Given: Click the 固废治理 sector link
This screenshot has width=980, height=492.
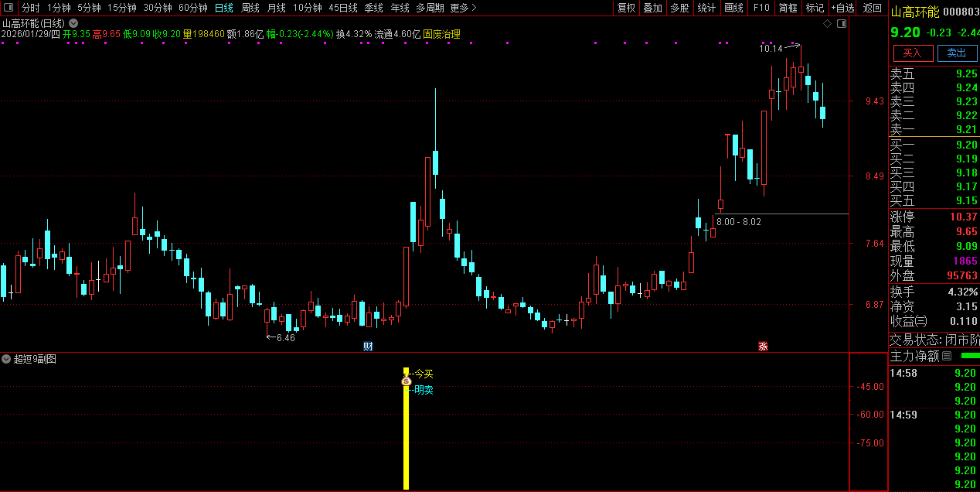Looking at the screenshot, I should click(441, 34).
